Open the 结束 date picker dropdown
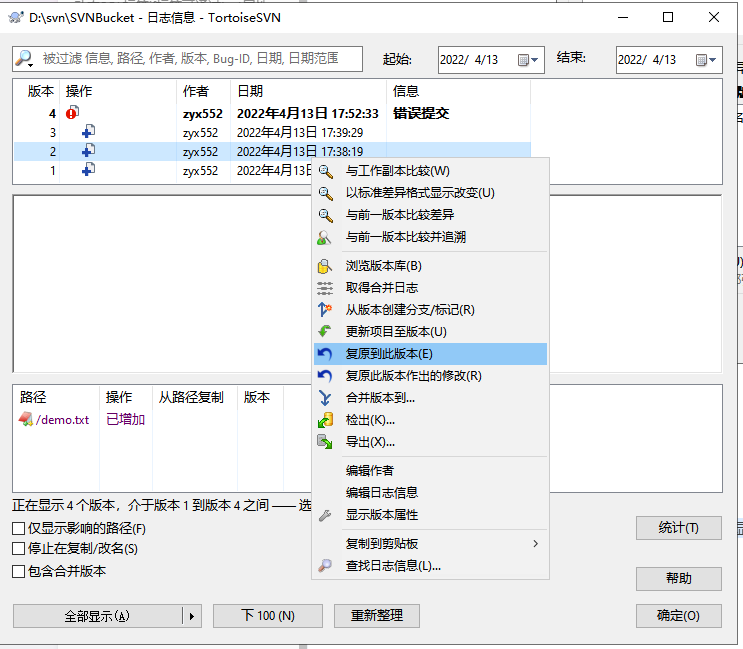The height and width of the screenshot is (649, 743). [x=707, y=60]
